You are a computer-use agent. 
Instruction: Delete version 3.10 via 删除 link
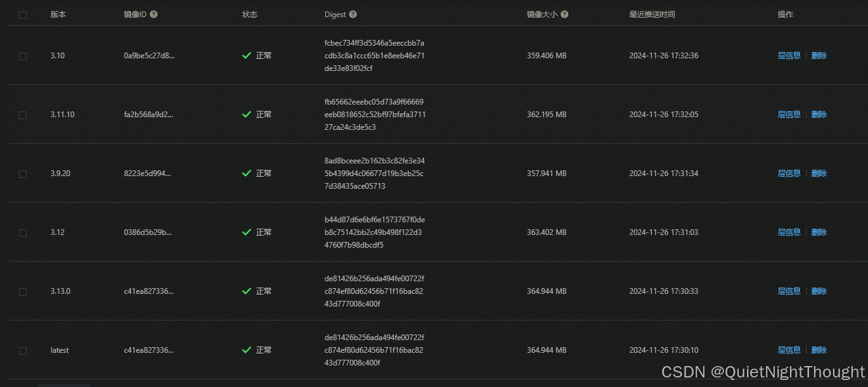coord(819,56)
